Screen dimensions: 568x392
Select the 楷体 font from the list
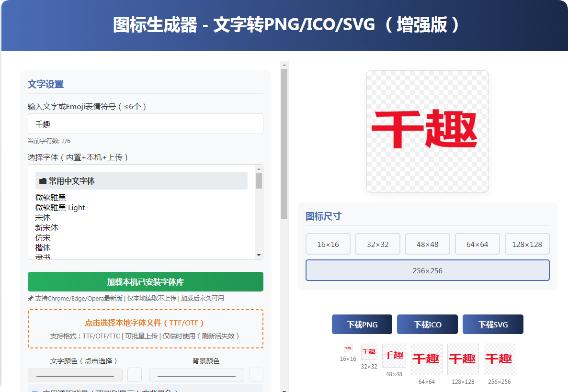point(43,247)
